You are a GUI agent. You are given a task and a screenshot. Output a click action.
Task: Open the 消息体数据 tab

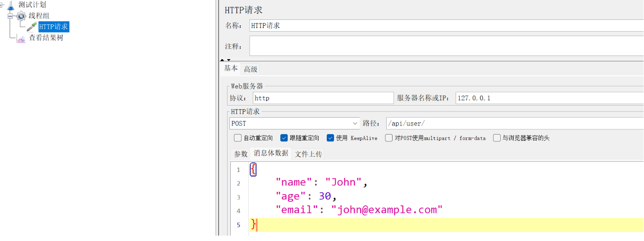point(271,153)
